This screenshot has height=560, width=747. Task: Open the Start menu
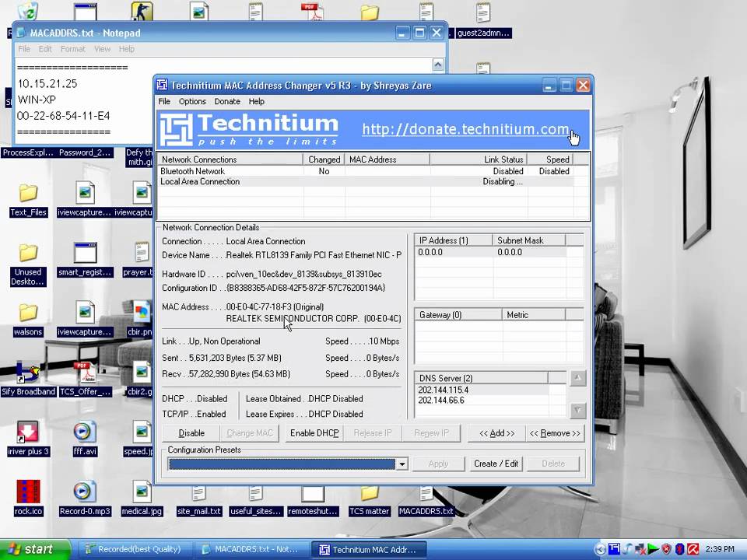35,549
